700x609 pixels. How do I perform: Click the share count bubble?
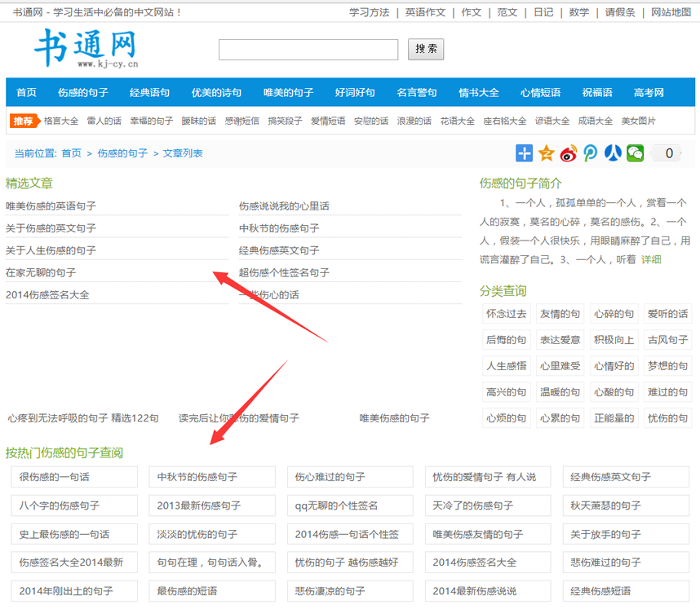(668, 153)
